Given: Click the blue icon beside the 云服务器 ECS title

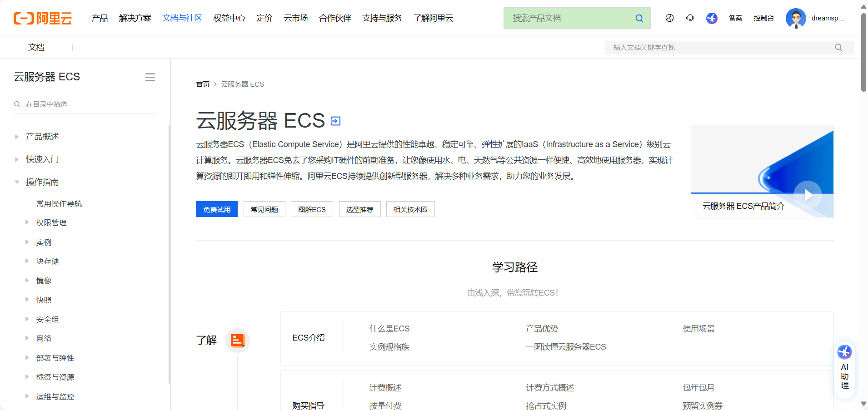Looking at the screenshot, I should coord(336,121).
